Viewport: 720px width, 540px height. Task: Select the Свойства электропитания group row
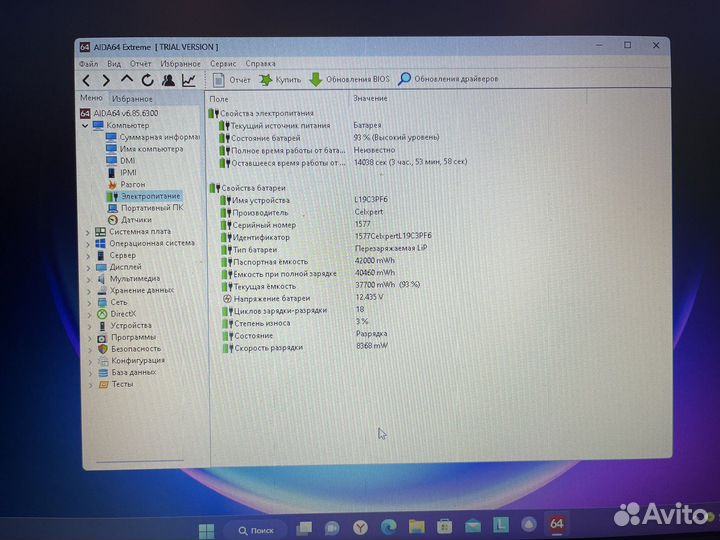(x=261, y=113)
